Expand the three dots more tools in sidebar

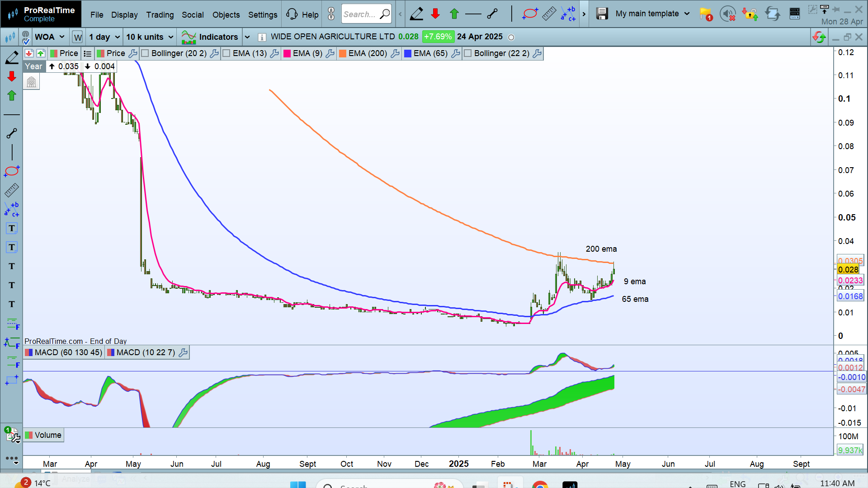12,459
